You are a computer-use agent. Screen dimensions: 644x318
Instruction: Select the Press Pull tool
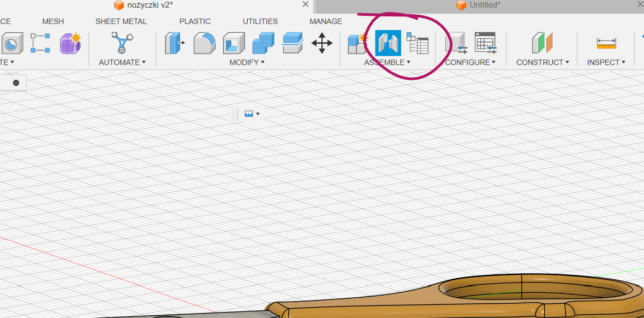(175, 43)
